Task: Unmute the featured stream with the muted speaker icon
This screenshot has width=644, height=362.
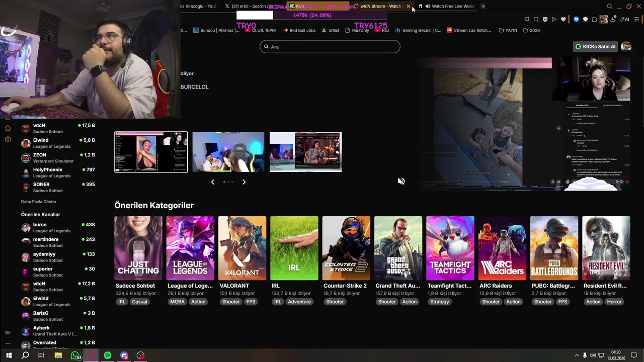Action: [x=401, y=182]
